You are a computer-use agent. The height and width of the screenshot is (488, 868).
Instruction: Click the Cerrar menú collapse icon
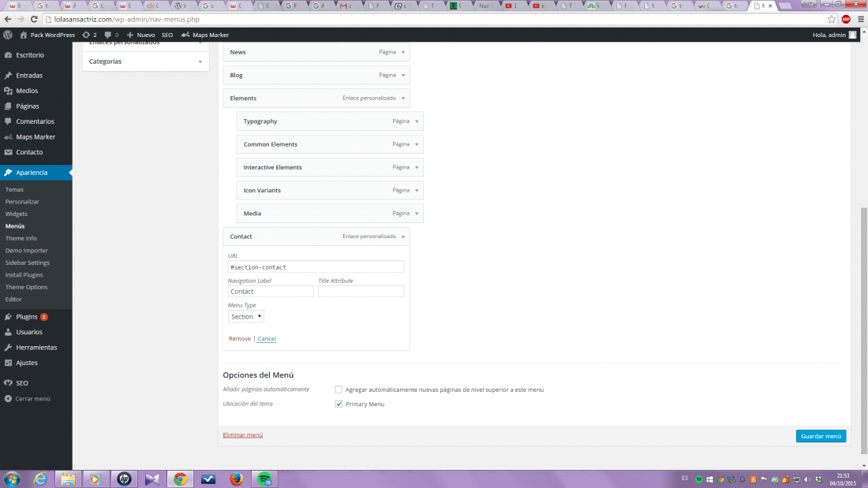point(8,398)
